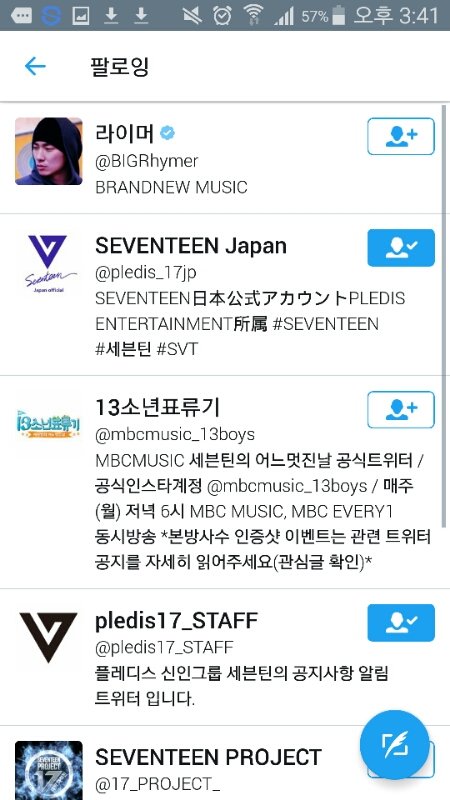Viewport: 450px width, 800px height.
Task: Tap the SEVENTEEN PROJECT avatar
Action: click(x=48, y=770)
